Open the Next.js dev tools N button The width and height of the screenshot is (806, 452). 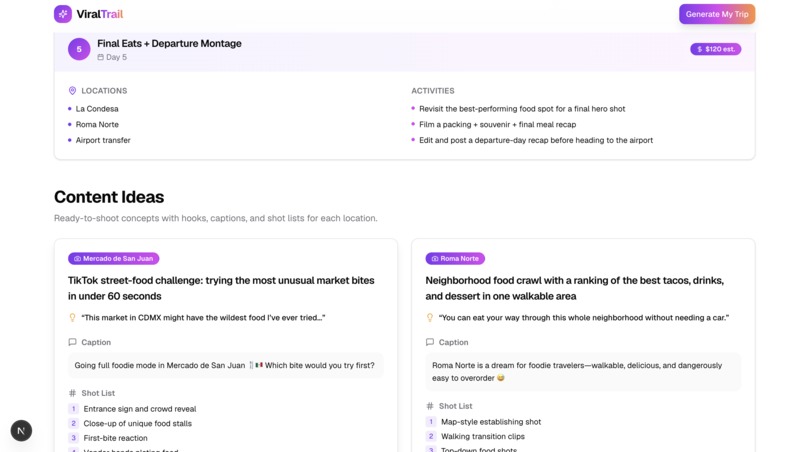point(21,431)
